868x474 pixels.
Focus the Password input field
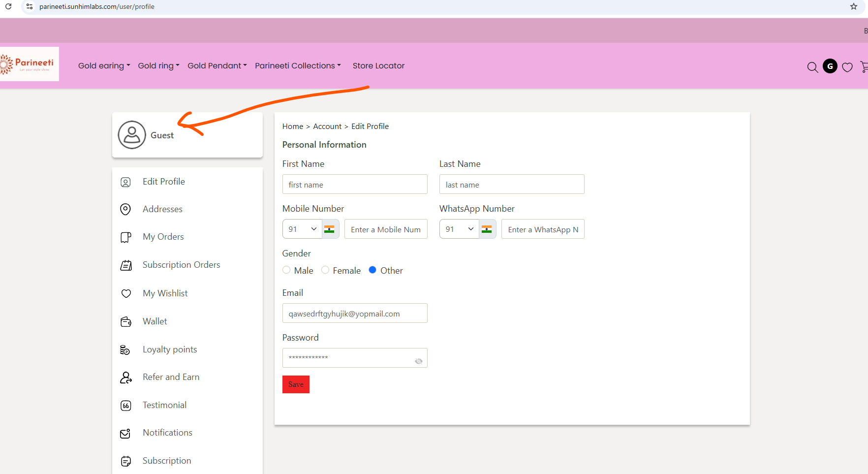point(355,358)
